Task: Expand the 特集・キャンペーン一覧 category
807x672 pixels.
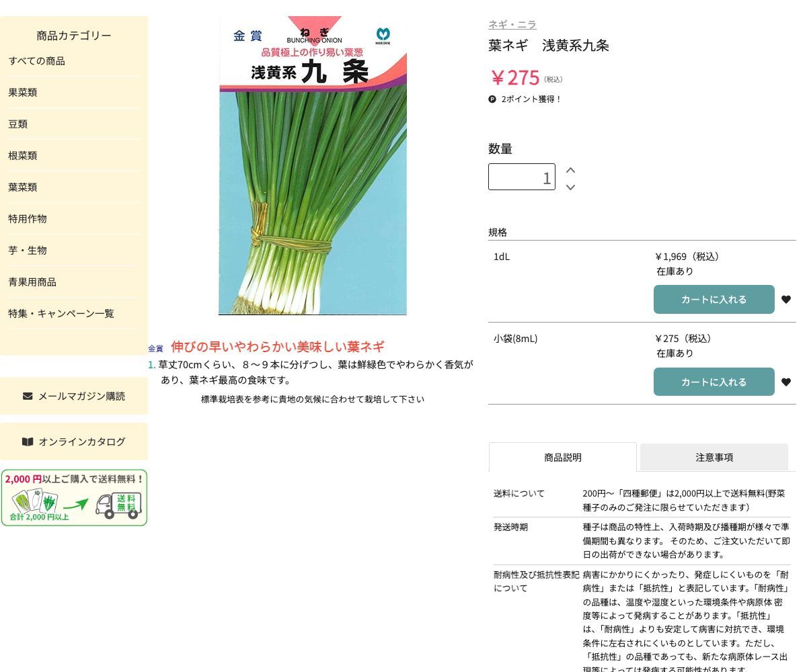Action: [61, 313]
